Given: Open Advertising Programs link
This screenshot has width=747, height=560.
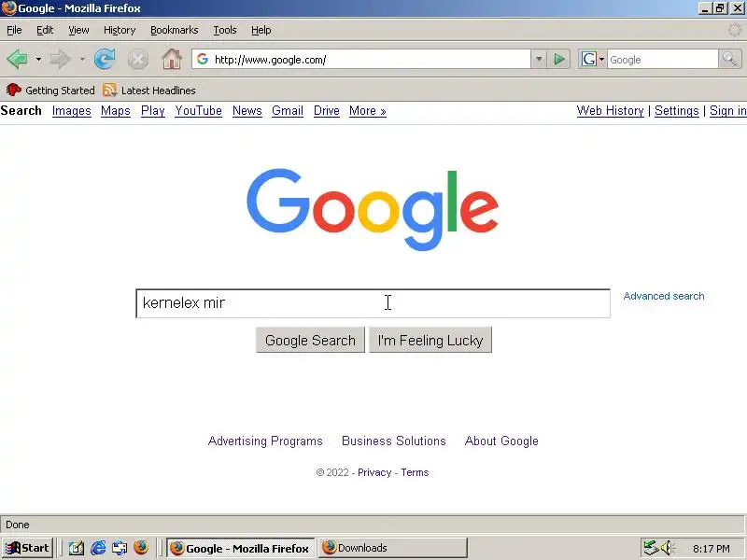Looking at the screenshot, I should (x=265, y=441).
